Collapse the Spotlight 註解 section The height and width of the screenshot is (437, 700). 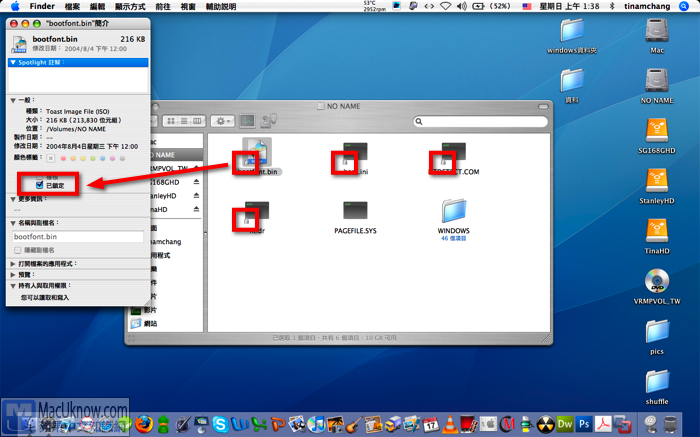[13, 62]
